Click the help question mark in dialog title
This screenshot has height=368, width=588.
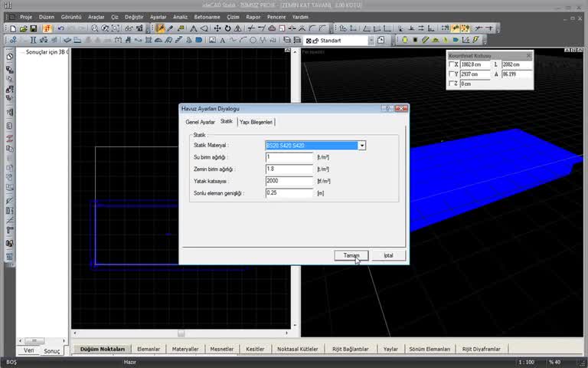(x=387, y=109)
